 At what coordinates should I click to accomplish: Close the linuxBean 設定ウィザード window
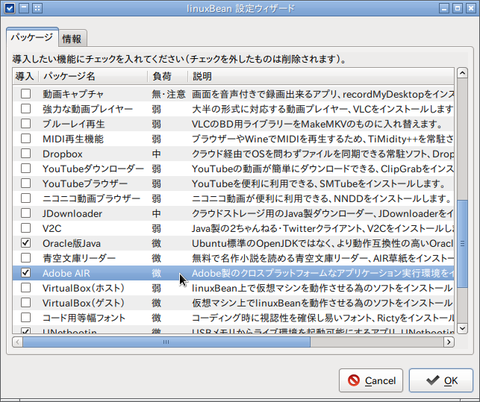[x=471, y=8]
